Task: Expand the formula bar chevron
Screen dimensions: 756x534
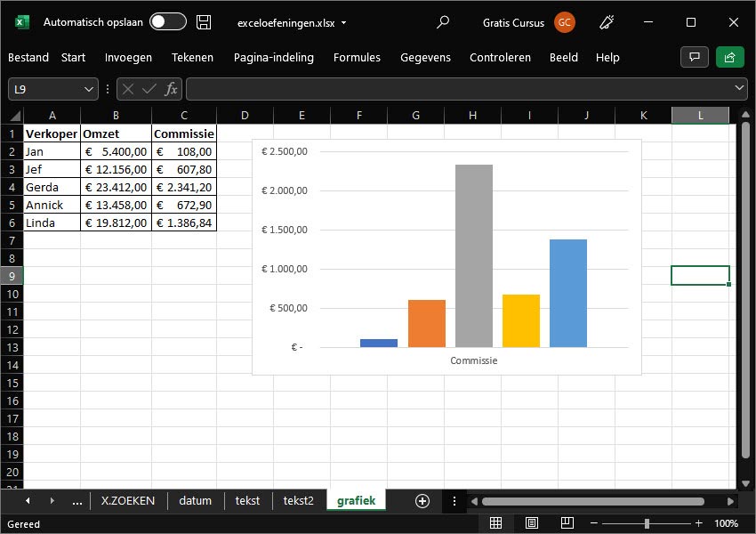Action: tap(739, 88)
